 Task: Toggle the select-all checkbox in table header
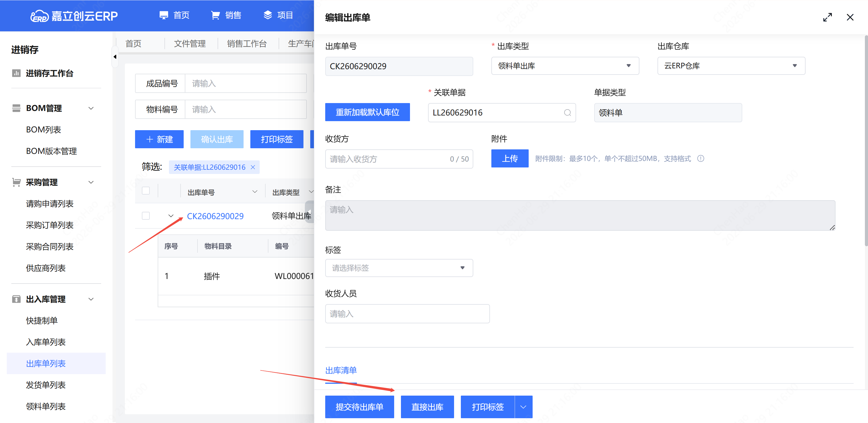tap(146, 191)
